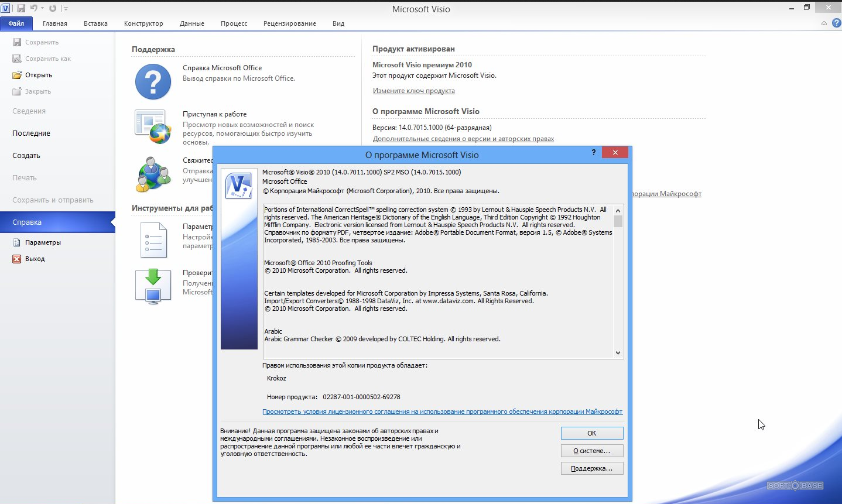Click the Справка Microsoft Office question mark icon
The width and height of the screenshot is (842, 504).
(x=153, y=81)
